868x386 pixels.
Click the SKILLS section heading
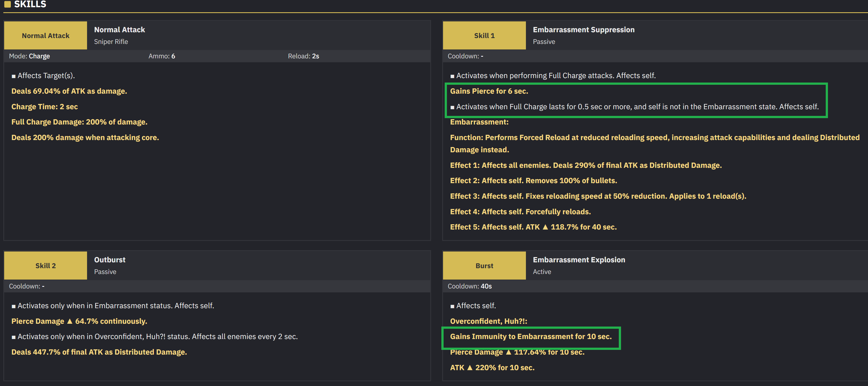pos(30,4)
